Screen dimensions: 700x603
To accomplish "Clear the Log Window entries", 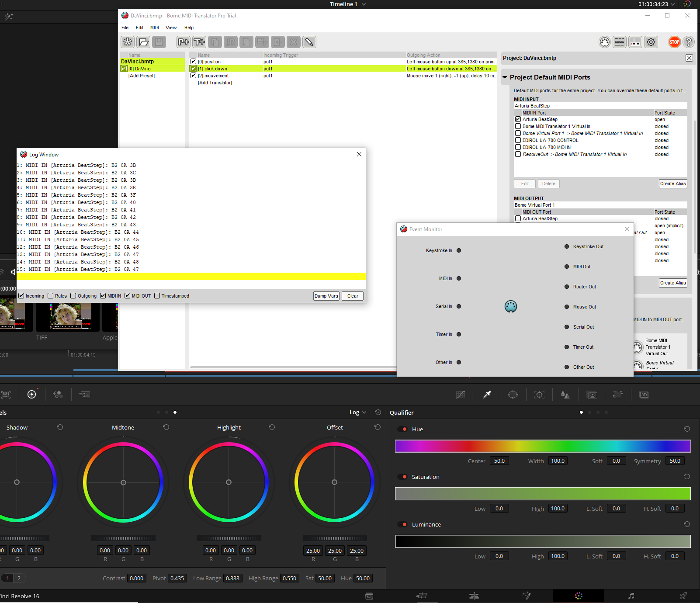I will point(353,296).
